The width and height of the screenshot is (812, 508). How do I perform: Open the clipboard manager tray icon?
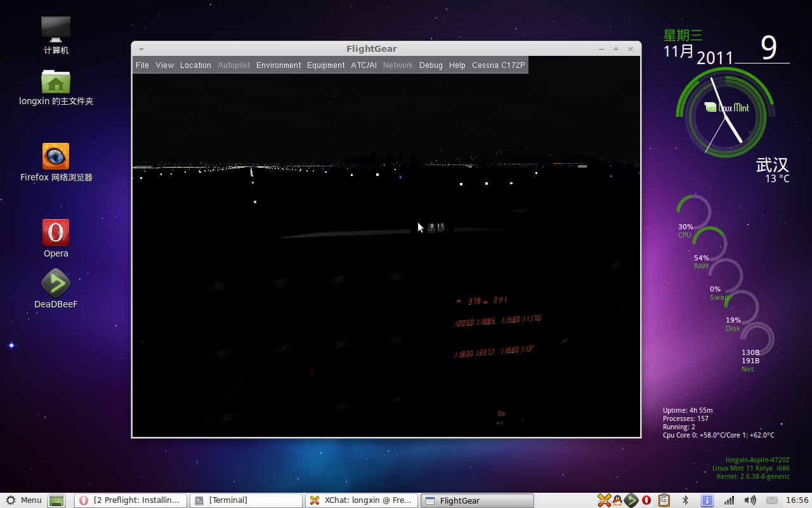coord(664,500)
